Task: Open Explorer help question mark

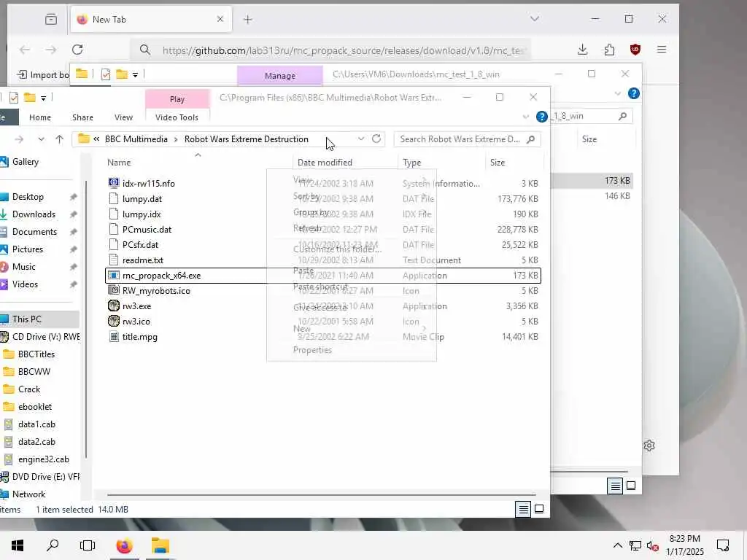Action: (541, 117)
